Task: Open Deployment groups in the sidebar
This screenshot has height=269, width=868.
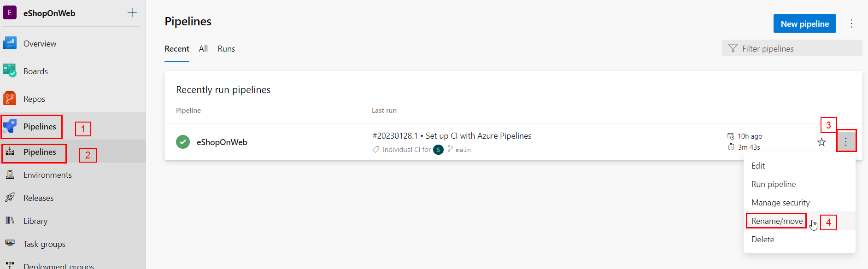Action: pyautogui.click(x=10, y=265)
